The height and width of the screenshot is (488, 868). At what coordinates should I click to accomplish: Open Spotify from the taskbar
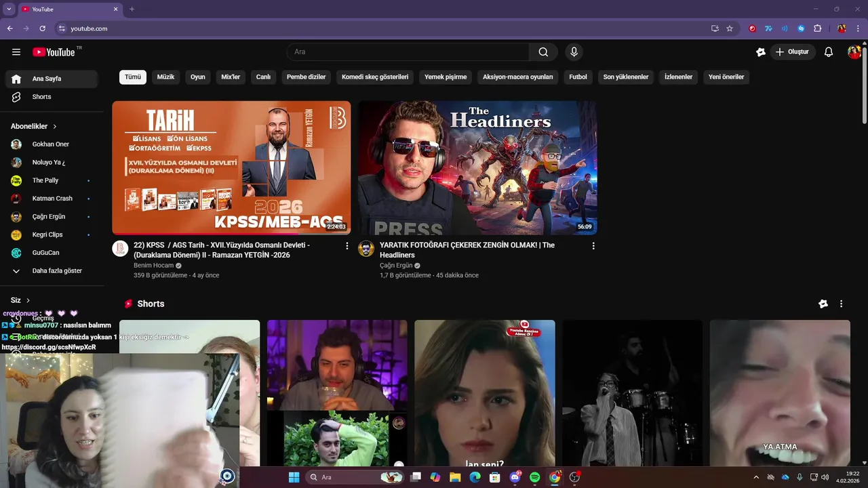[534, 477]
